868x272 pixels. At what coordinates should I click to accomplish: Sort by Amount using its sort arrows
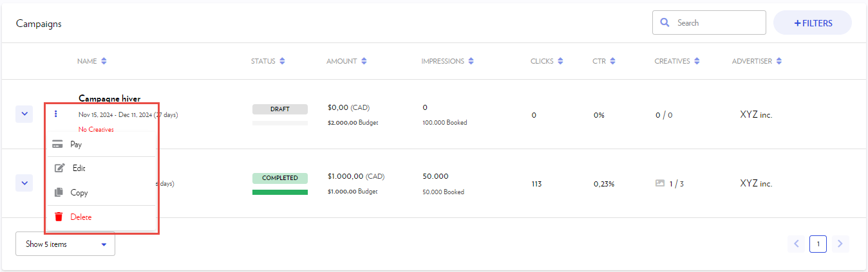[364, 61]
